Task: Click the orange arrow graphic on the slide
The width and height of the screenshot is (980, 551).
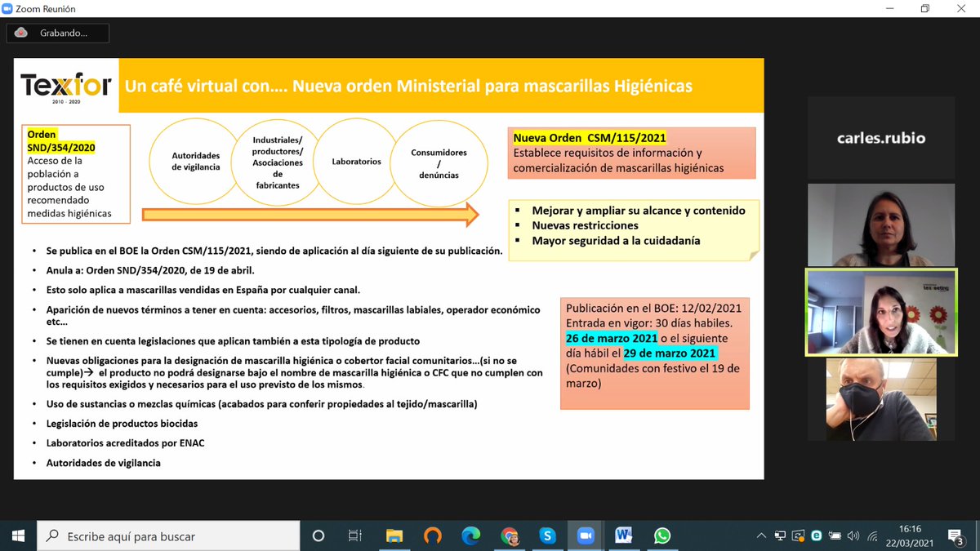Action: (310, 215)
